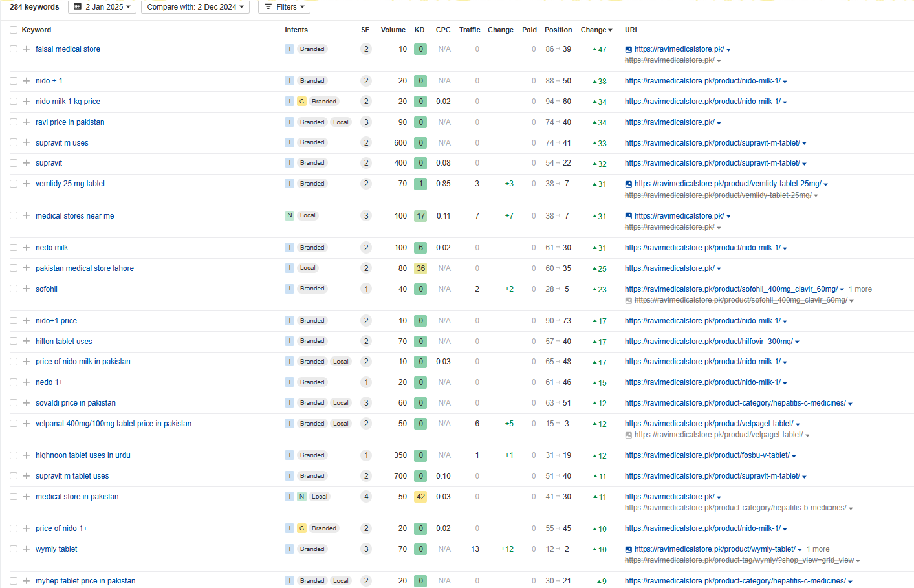Click the plus icon beside 'wymly tablet'
The width and height of the screenshot is (914, 588).
[x=27, y=549]
